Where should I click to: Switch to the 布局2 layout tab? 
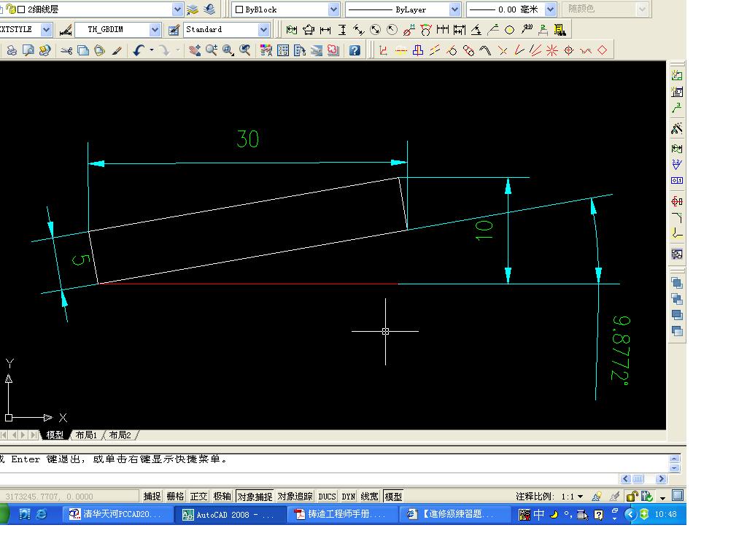[120, 435]
